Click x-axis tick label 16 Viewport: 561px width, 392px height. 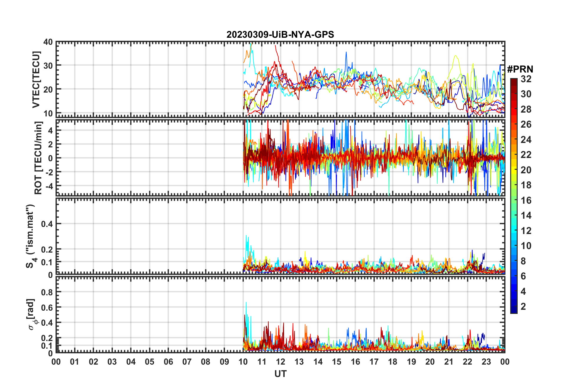pyautogui.click(x=355, y=362)
